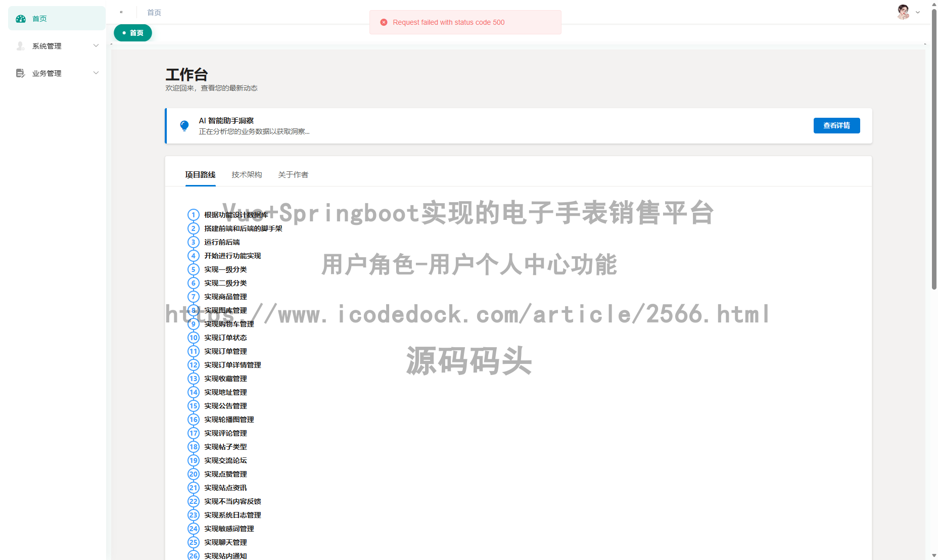The height and width of the screenshot is (560, 938).
Task: Click the scrollbar down arrow
Action: (933, 555)
